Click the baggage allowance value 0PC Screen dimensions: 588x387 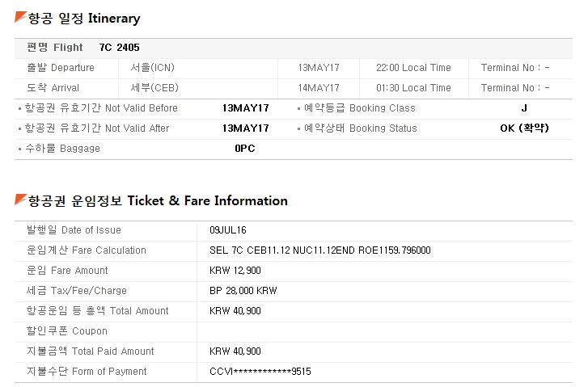[245, 149]
